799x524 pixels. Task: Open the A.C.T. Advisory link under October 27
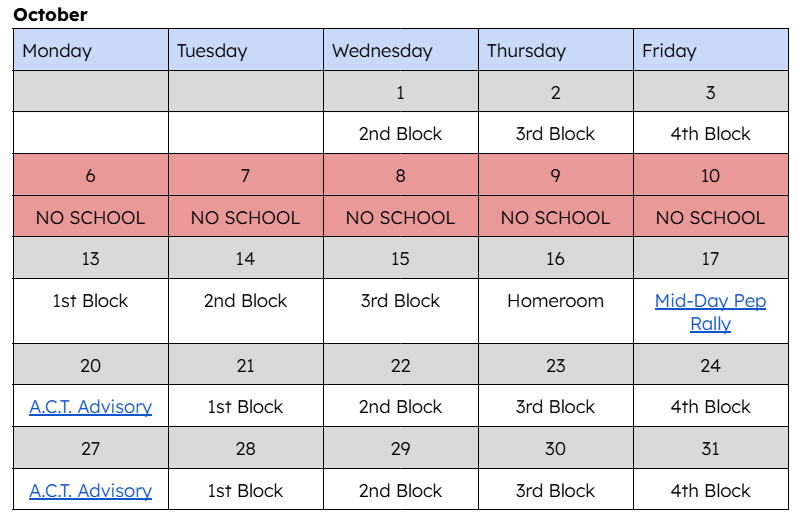[x=90, y=491]
